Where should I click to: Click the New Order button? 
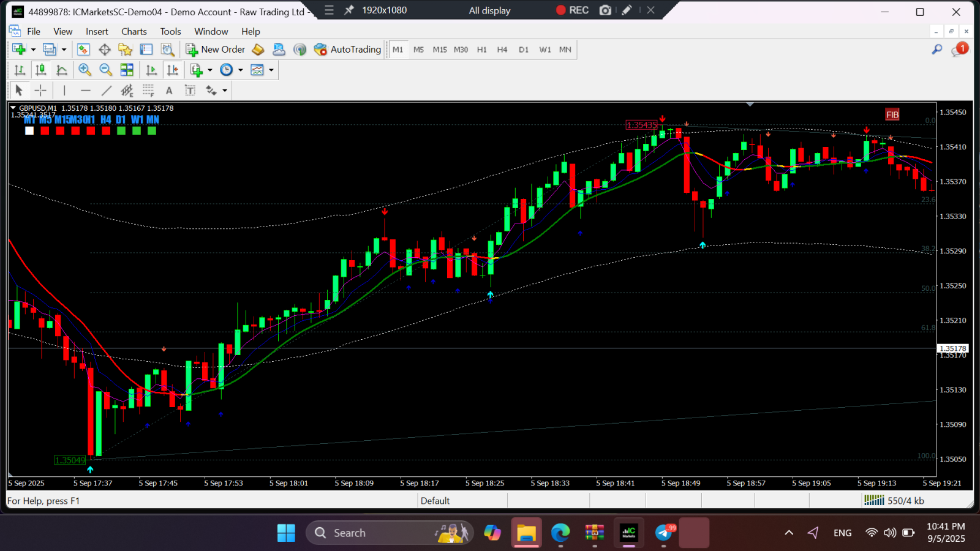click(x=215, y=50)
